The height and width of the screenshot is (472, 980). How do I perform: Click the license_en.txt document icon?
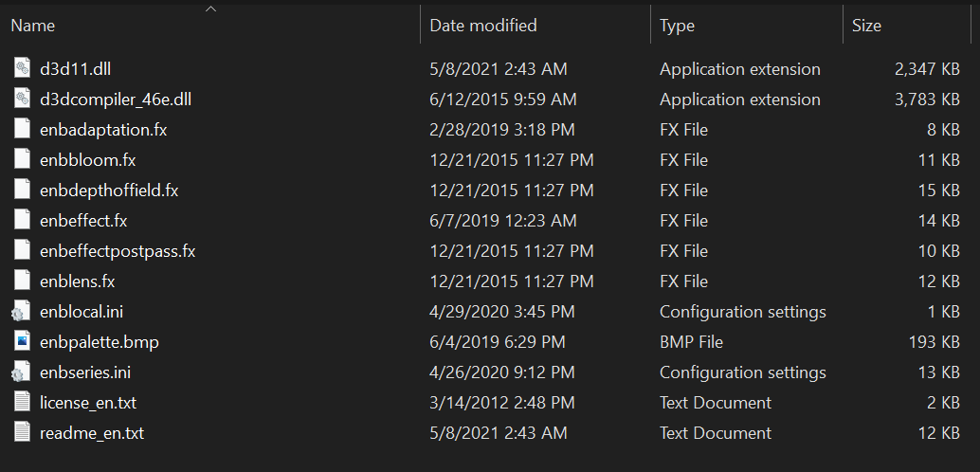(x=22, y=402)
